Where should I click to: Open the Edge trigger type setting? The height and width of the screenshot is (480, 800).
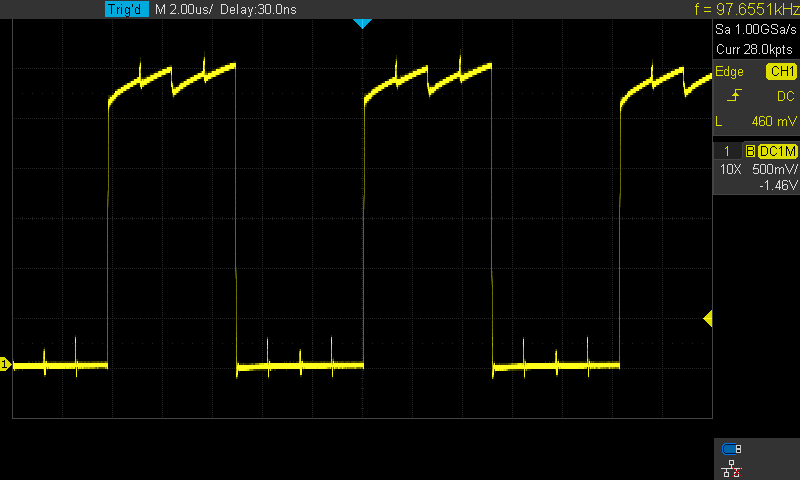pos(730,72)
